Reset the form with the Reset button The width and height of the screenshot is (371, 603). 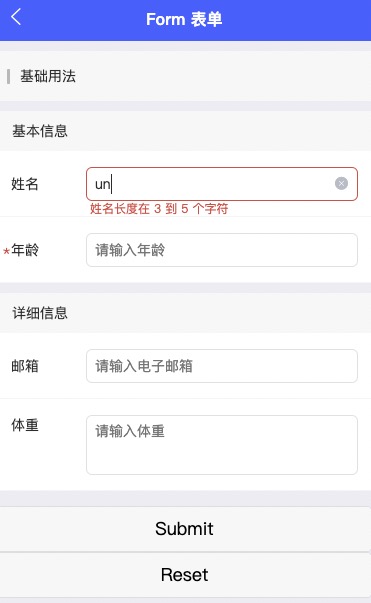point(185,575)
